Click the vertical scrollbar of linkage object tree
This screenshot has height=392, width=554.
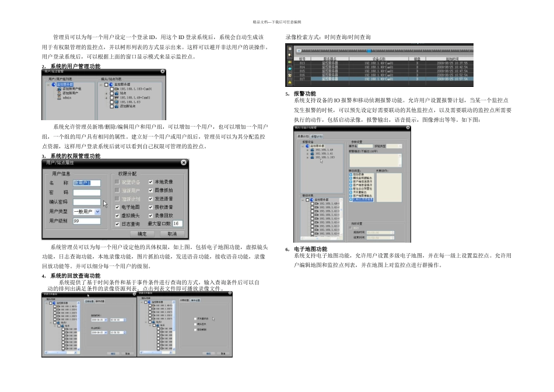point(341,218)
